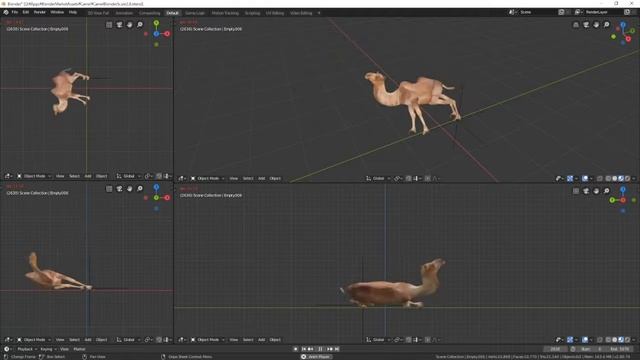Select solid shading in upper-right viewport header
640x360 pixels.
click(x=615, y=178)
